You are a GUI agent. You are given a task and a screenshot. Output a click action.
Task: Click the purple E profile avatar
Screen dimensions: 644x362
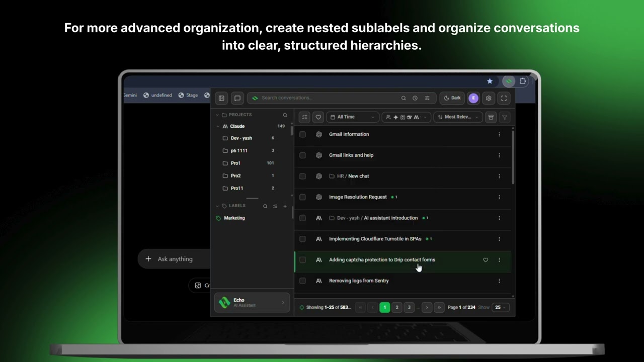[473, 98]
